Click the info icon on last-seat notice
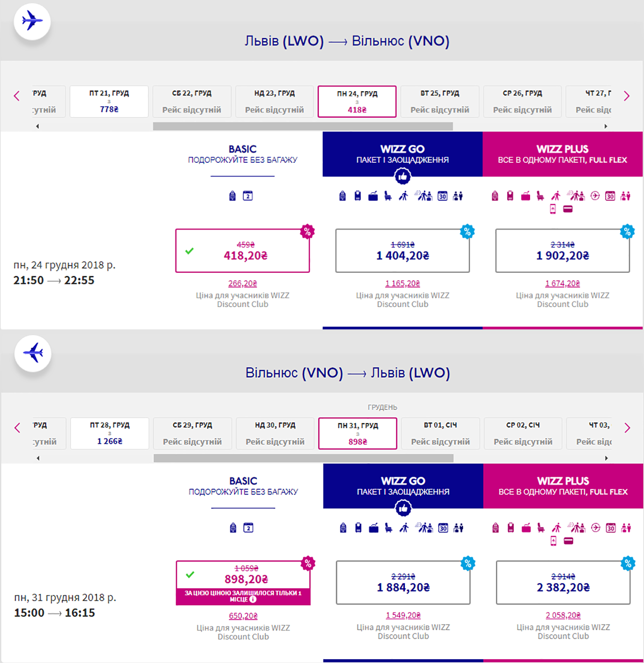The image size is (644, 663). (x=253, y=599)
